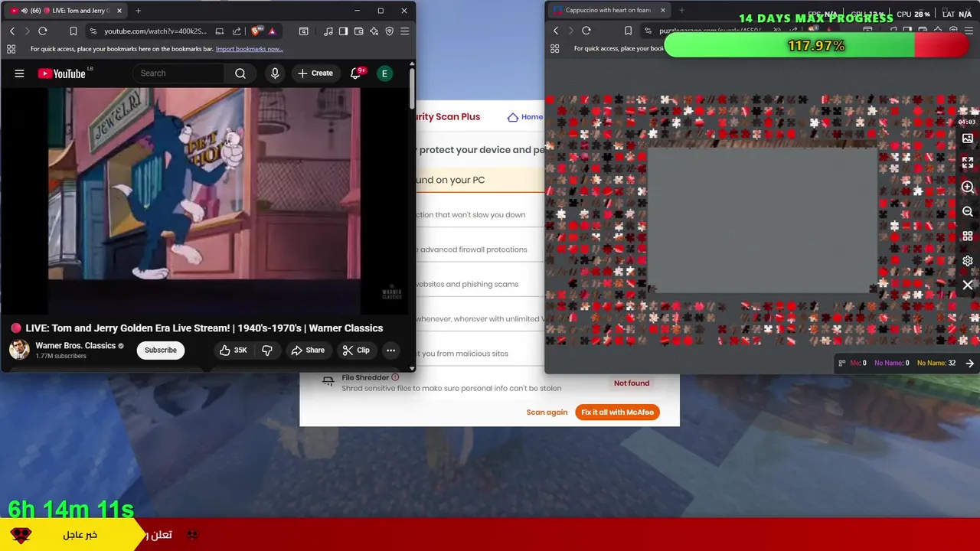980x551 pixels.
Task: Mute the YouTube tab via its speaker icon
Action: 24,11
